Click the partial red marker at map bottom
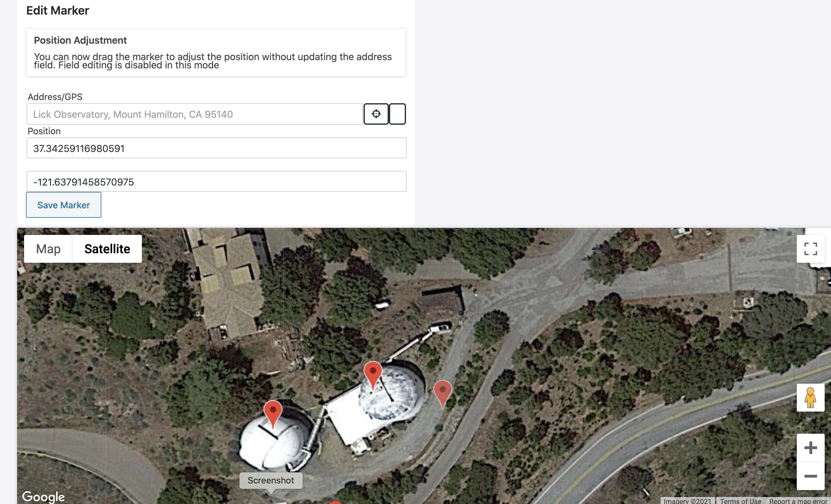Viewport: 831px width, 504px height. (335, 502)
